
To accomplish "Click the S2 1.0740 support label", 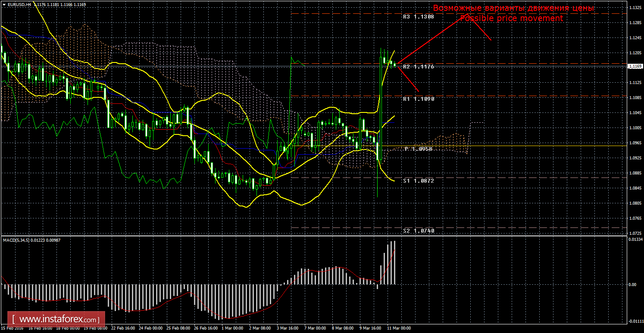I will coord(418,231).
